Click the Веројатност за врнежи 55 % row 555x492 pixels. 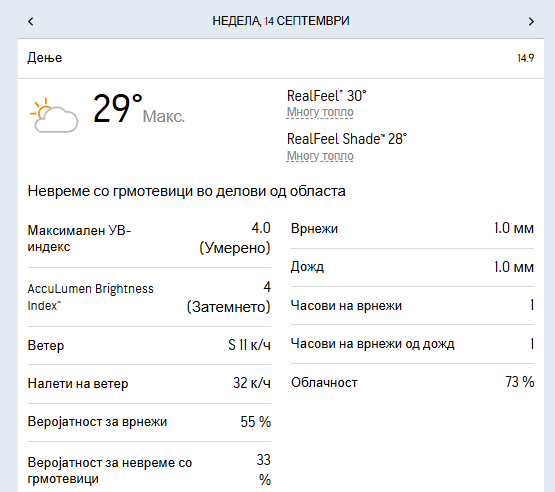[x=149, y=422]
